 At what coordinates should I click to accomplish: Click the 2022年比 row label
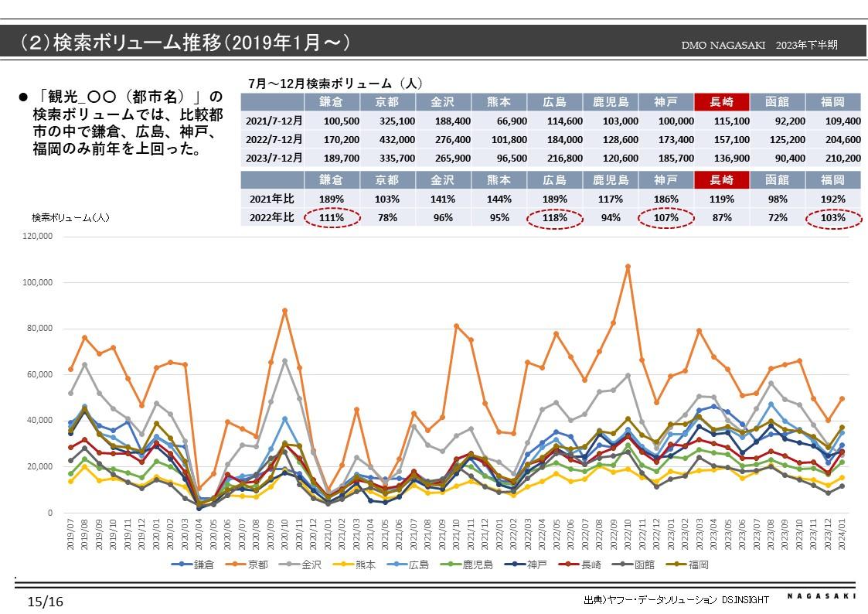(x=272, y=217)
